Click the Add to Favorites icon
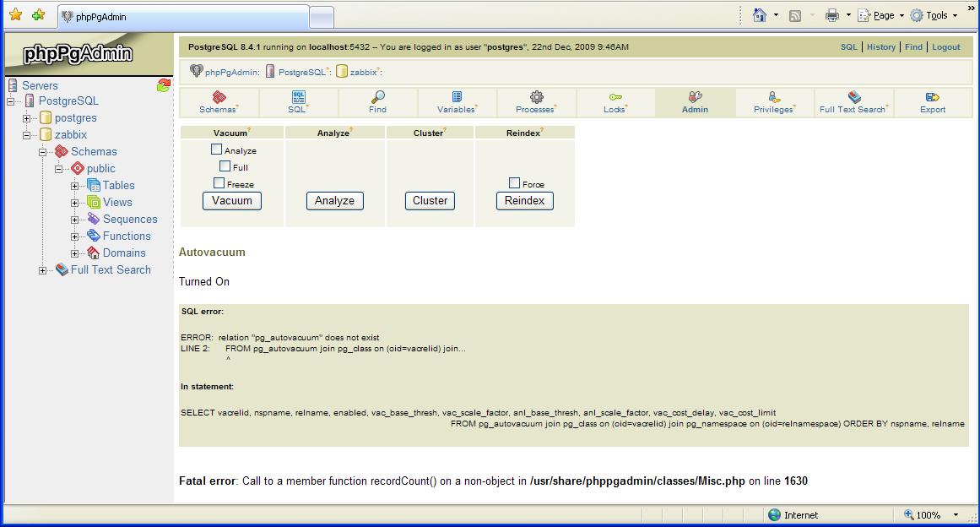The height and width of the screenshot is (527, 980). coord(38,14)
